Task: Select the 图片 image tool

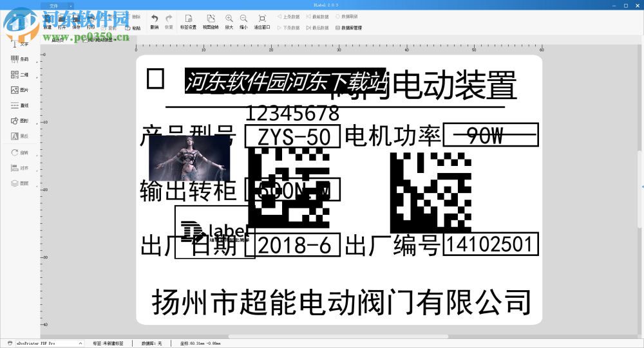Action: point(20,90)
